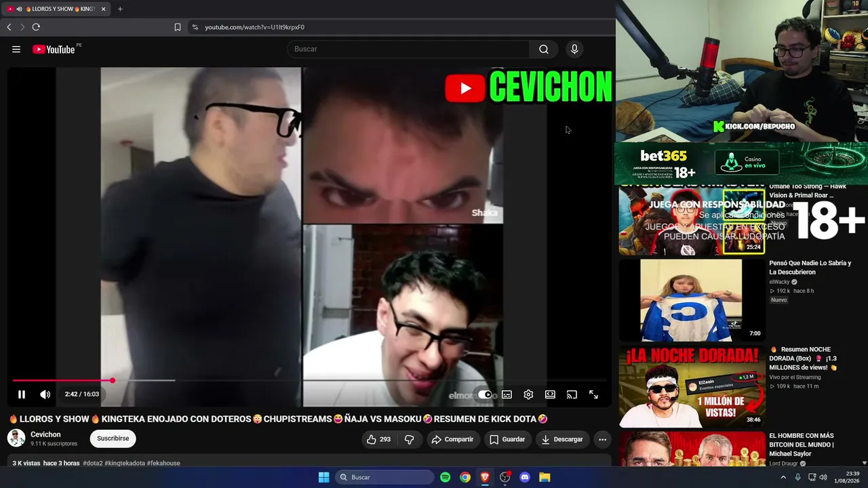Close the LLOROS Y SHOW tab

point(103,9)
